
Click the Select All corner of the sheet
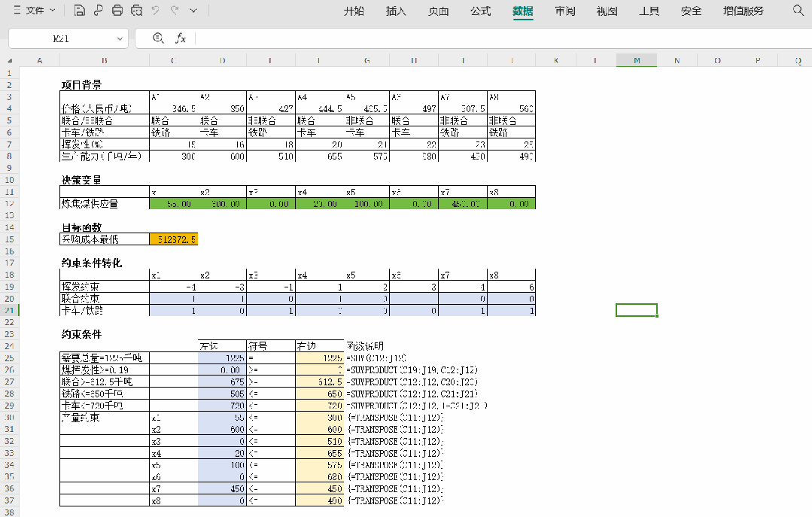point(10,61)
